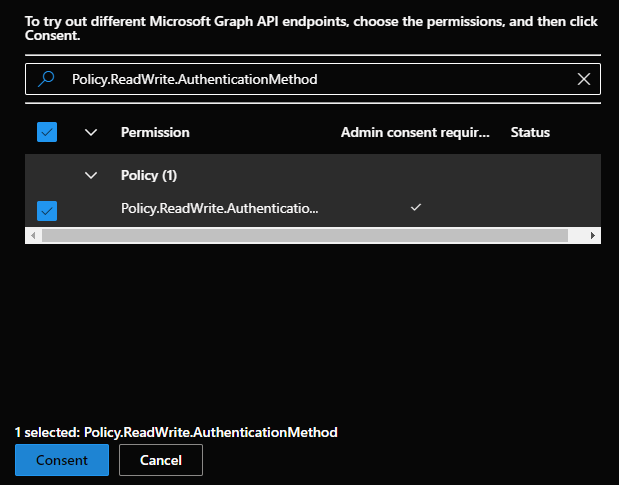This screenshot has height=485, width=619.
Task: Collapse the Policy (1) group chevron
Action: [x=92, y=175]
